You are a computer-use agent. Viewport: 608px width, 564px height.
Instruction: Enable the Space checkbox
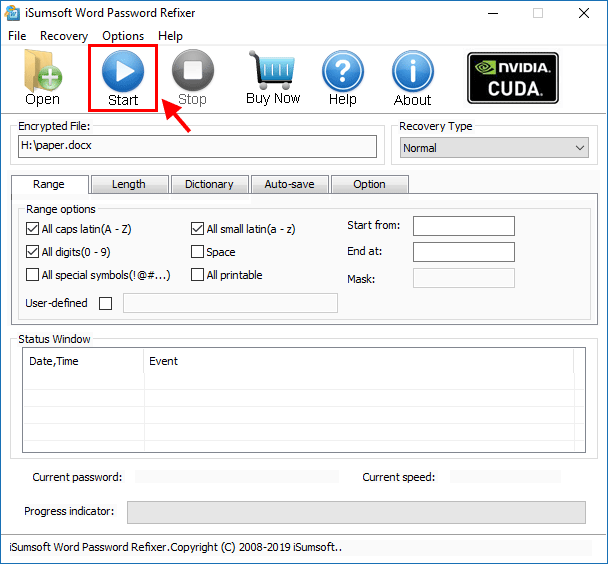pyautogui.click(x=197, y=252)
